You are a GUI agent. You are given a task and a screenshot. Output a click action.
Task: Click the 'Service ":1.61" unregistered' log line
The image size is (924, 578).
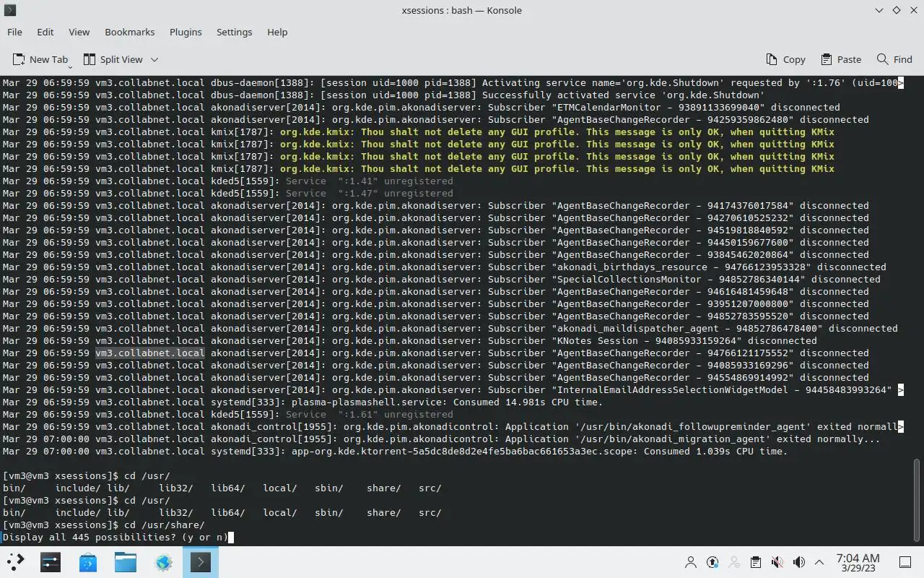click(227, 415)
